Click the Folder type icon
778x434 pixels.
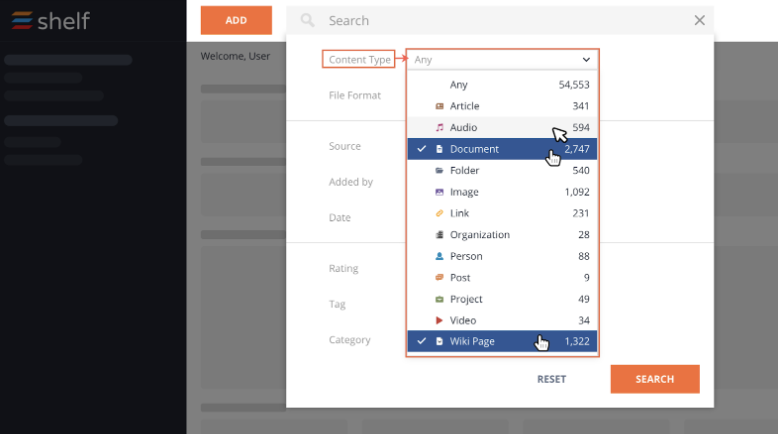439,171
